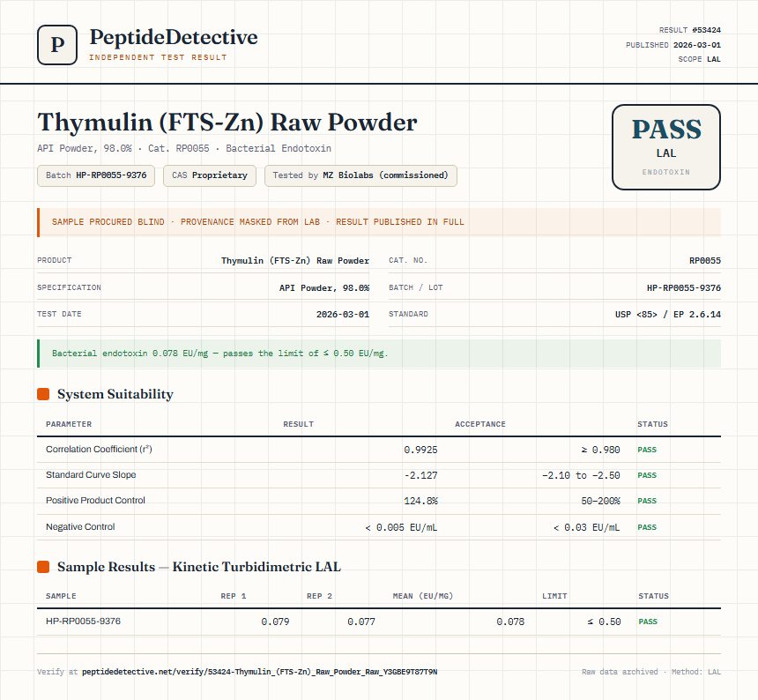
Task: Select published date 2026-03-01 in header
Action: coord(697,45)
